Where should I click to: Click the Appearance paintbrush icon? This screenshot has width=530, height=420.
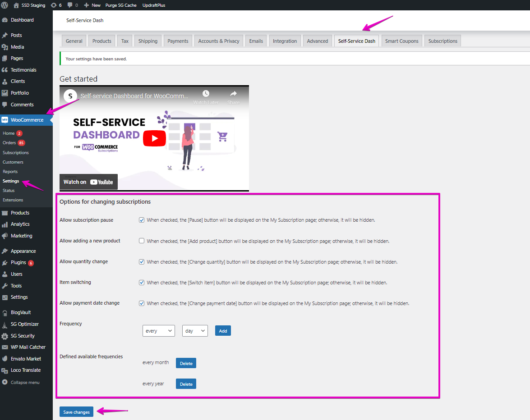click(x=5, y=251)
